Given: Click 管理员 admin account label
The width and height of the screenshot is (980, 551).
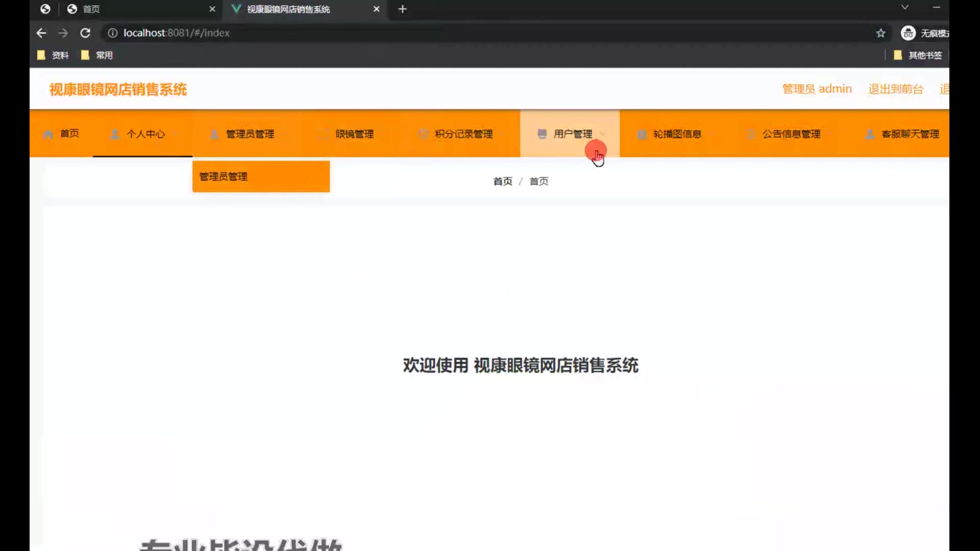Looking at the screenshot, I should click(817, 89).
